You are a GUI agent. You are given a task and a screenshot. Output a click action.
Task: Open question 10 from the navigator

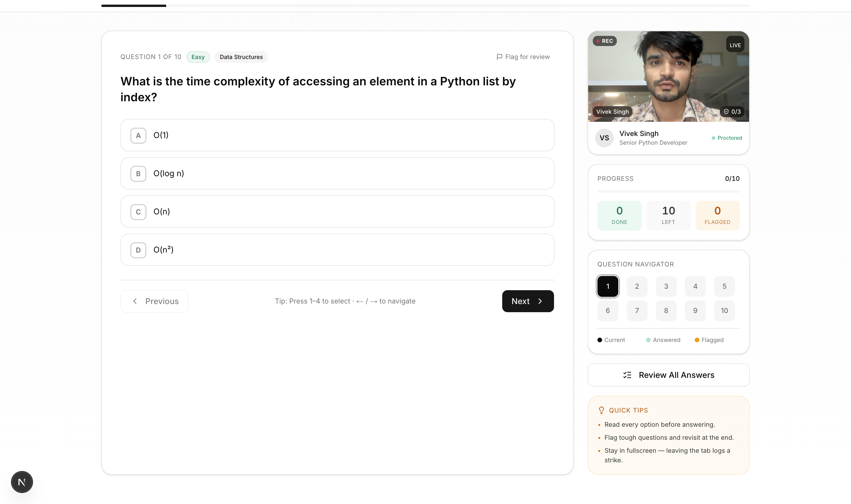(724, 310)
